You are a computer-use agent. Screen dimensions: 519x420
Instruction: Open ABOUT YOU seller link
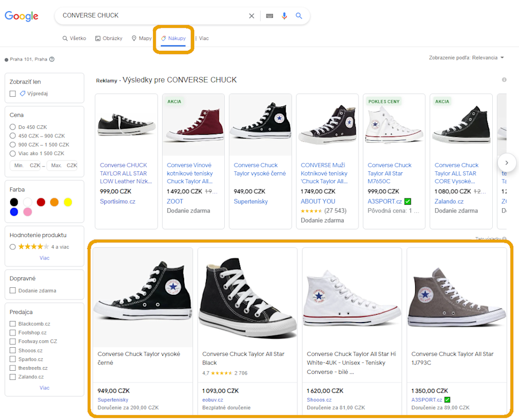(x=318, y=201)
